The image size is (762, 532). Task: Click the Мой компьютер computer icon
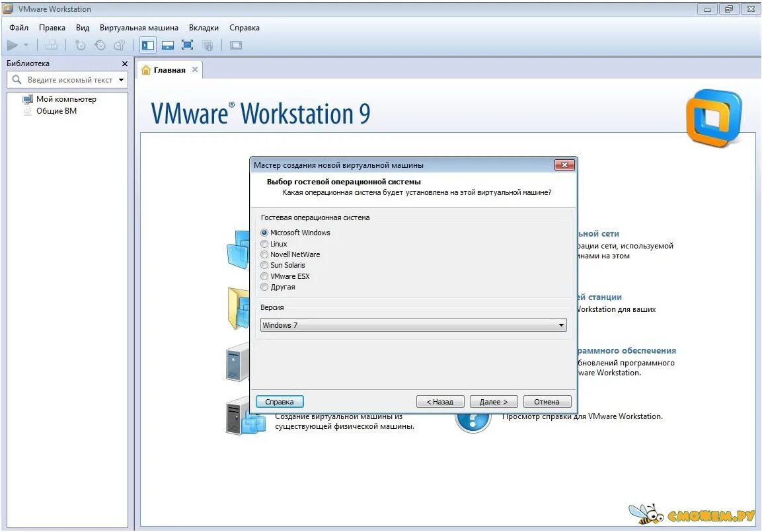pos(28,100)
